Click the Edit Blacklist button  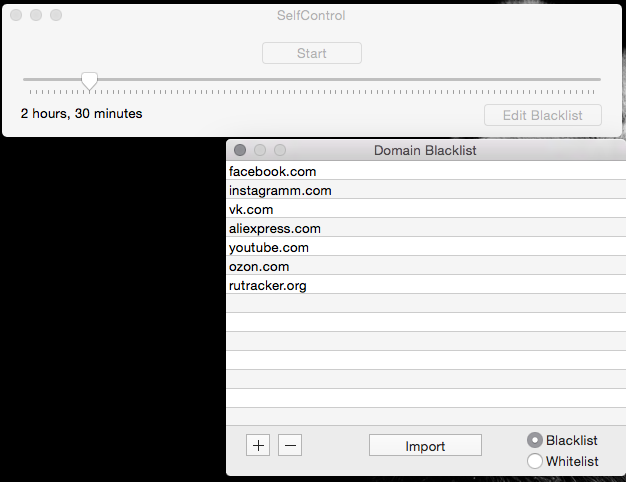543,115
